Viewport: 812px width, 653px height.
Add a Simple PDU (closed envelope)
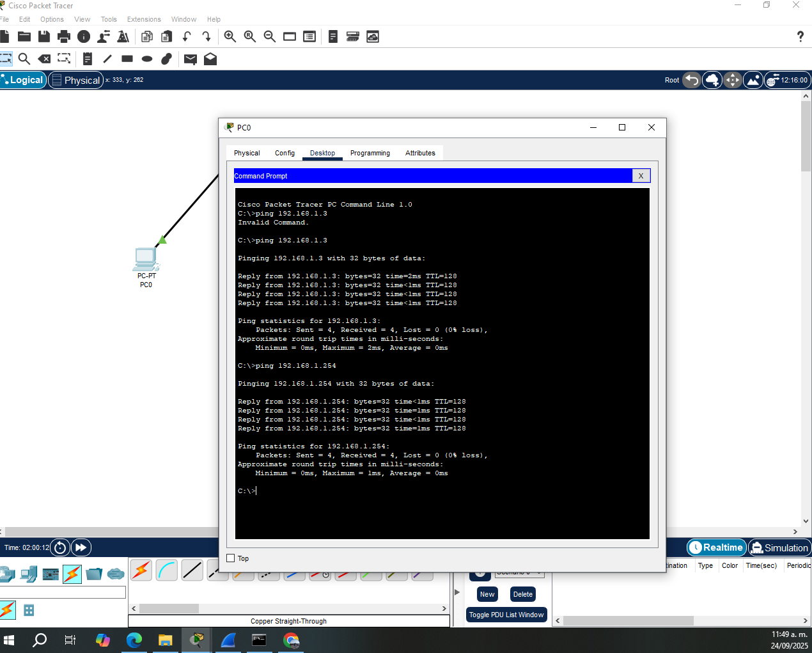(191, 59)
